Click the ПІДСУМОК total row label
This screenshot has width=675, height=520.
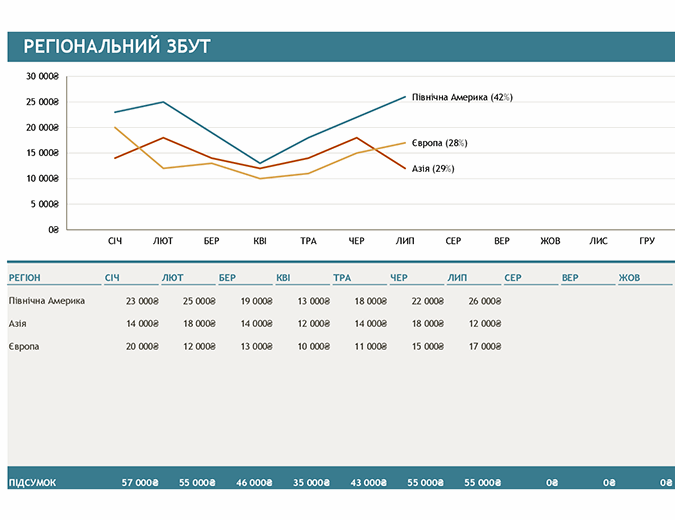(33, 482)
